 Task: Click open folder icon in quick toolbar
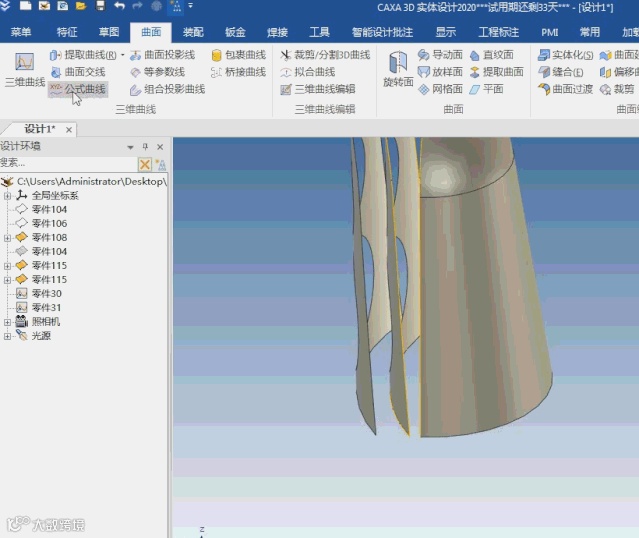click(x=81, y=6)
